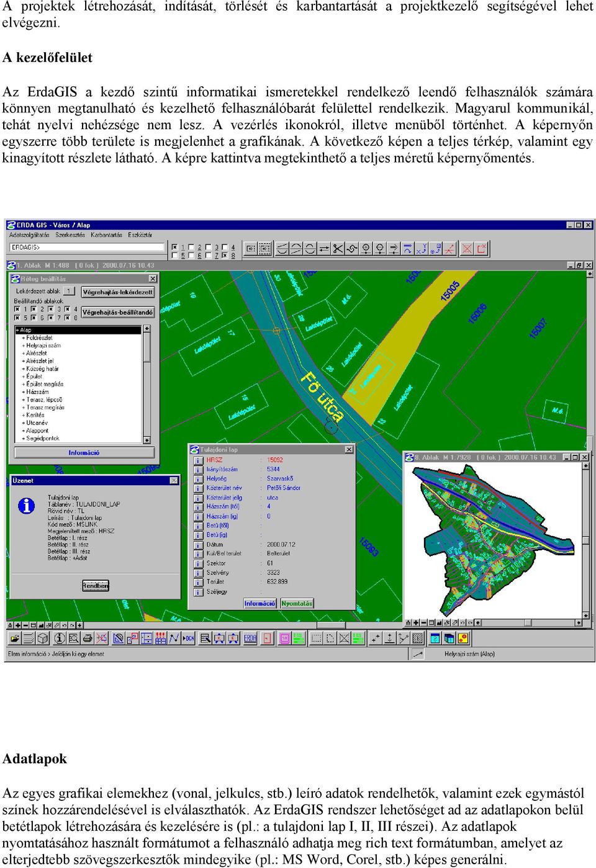Click the info icon next to Közterület név
Viewport: 596px width, 868px height.
point(198,488)
